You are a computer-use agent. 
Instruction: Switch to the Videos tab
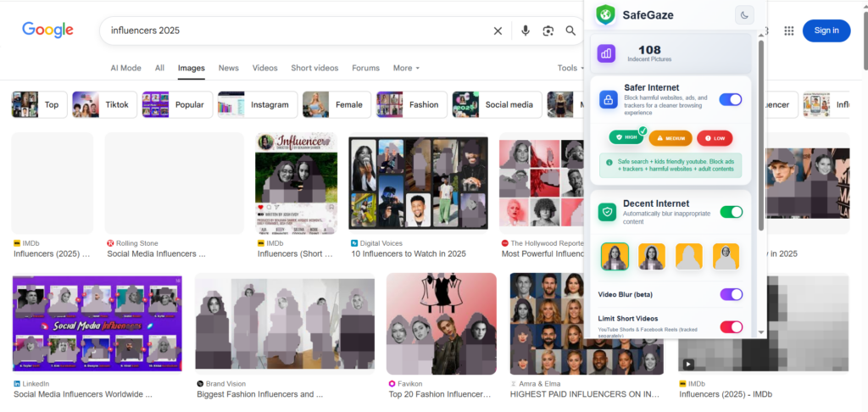(264, 68)
